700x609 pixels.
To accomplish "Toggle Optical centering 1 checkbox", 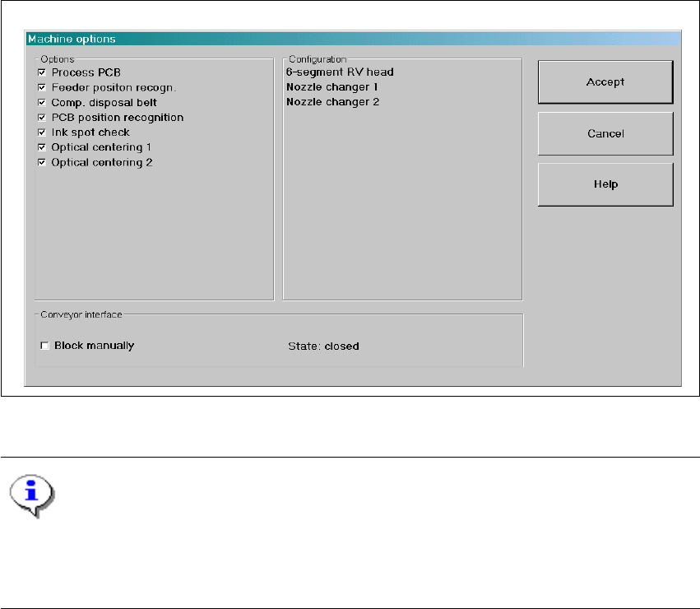I will [42, 147].
